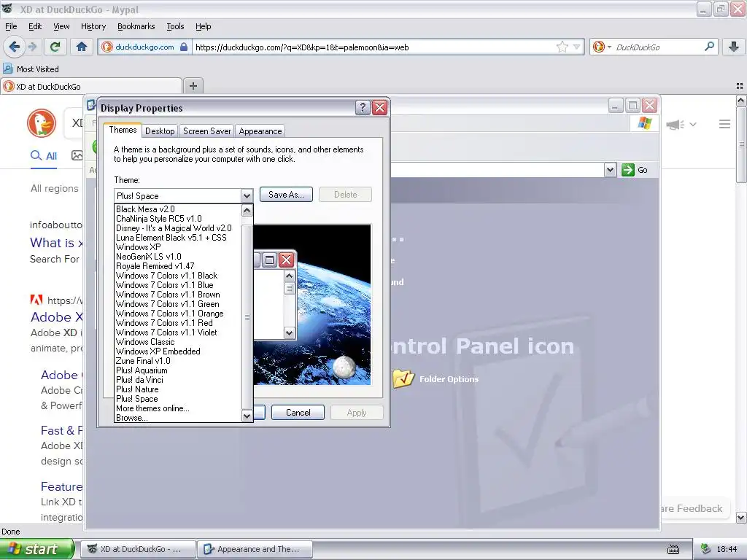
Task: Open the Start menu
Action: pyautogui.click(x=37, y=549)
